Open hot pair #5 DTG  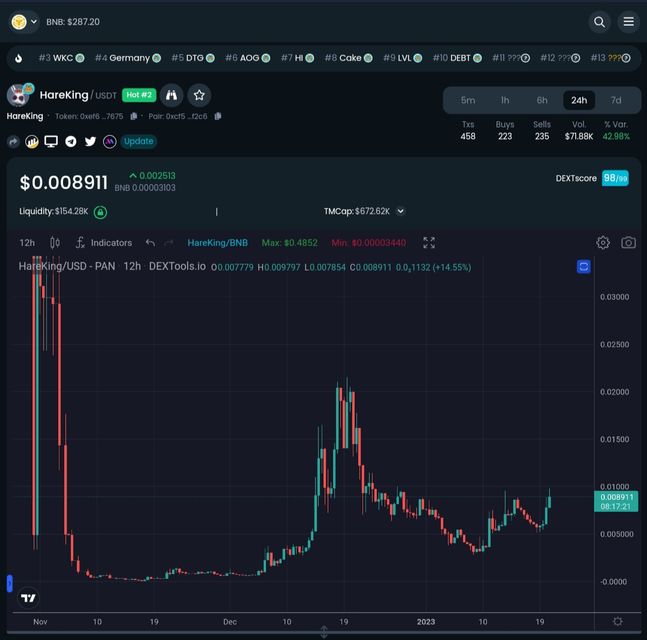pos(193,58)
